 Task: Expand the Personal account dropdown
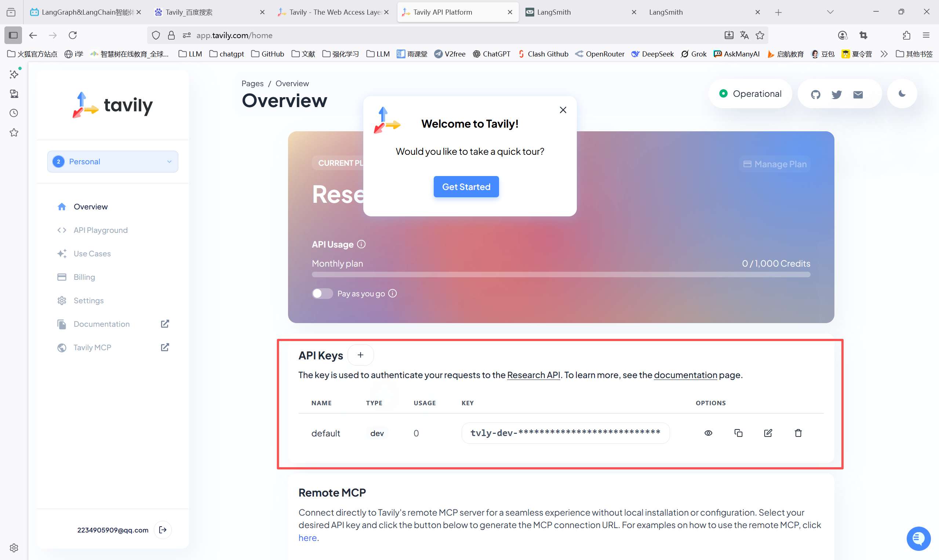click(113, 161)
